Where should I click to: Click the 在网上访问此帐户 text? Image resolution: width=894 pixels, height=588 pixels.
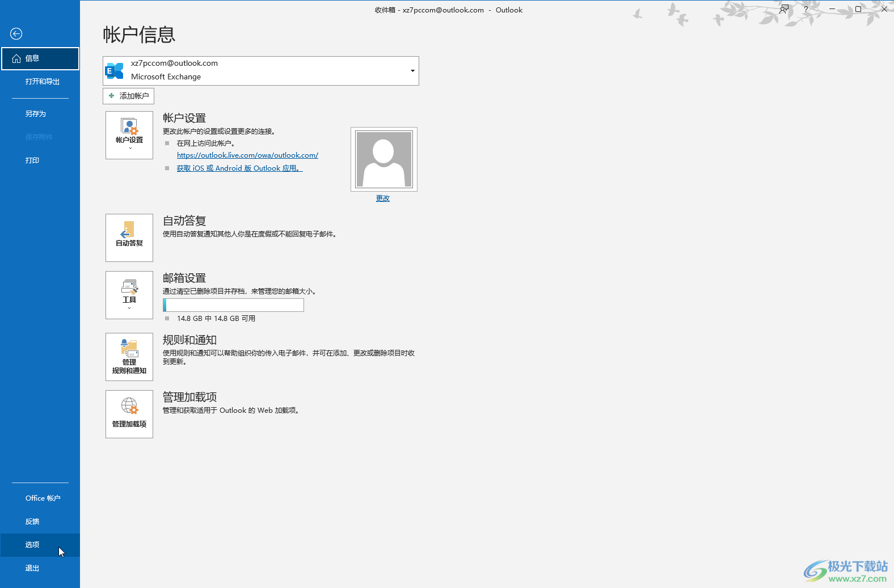(x=206, y=143)
